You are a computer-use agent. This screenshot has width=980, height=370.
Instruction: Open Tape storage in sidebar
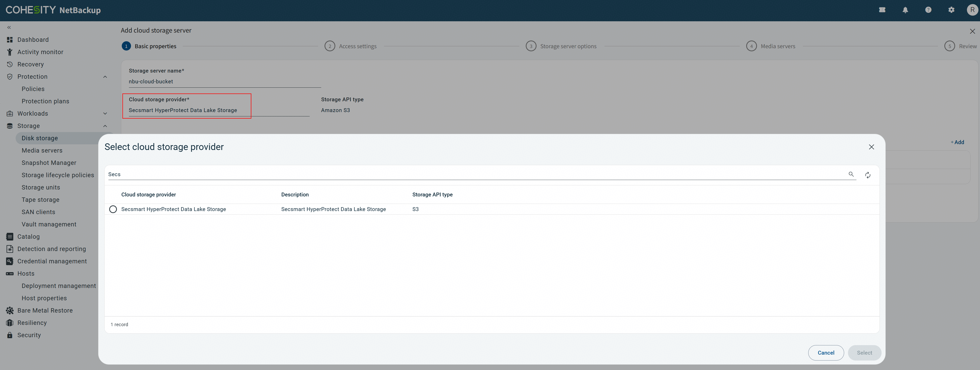coord(40,200)
